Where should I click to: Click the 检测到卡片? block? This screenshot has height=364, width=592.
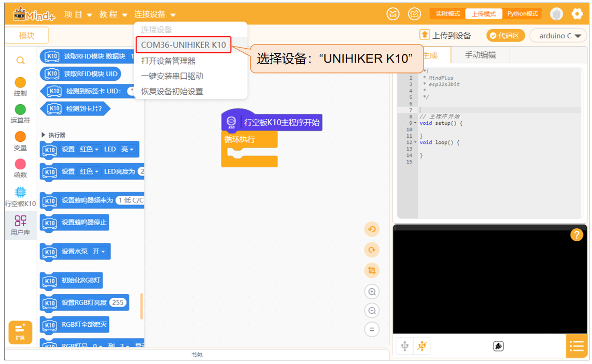(x=75, y=109)
